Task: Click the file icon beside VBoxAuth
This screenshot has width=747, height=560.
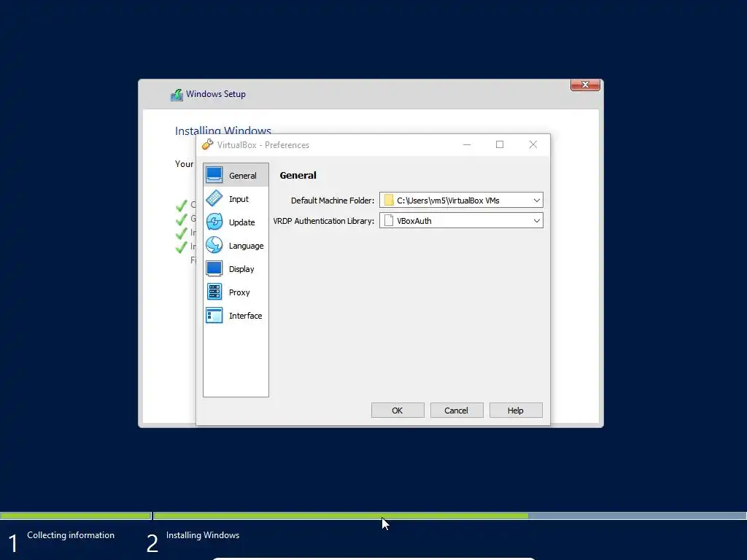Action: (x=389, y=221)
